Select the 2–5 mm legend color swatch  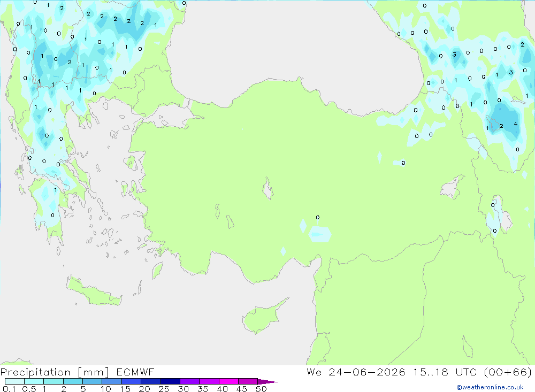[73, 381]
